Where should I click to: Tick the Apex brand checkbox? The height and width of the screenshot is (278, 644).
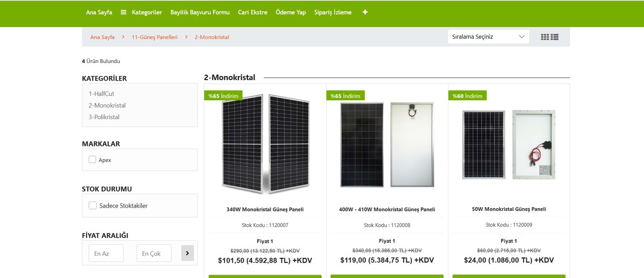[x=92, y=160]
